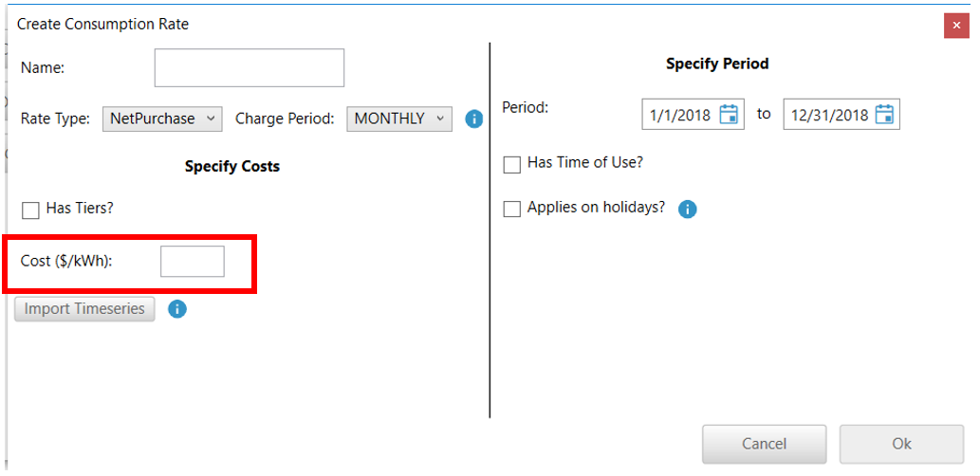Enable the Has Tiers checkbox
Screen dimensions: 980x476
pos(30,211)
